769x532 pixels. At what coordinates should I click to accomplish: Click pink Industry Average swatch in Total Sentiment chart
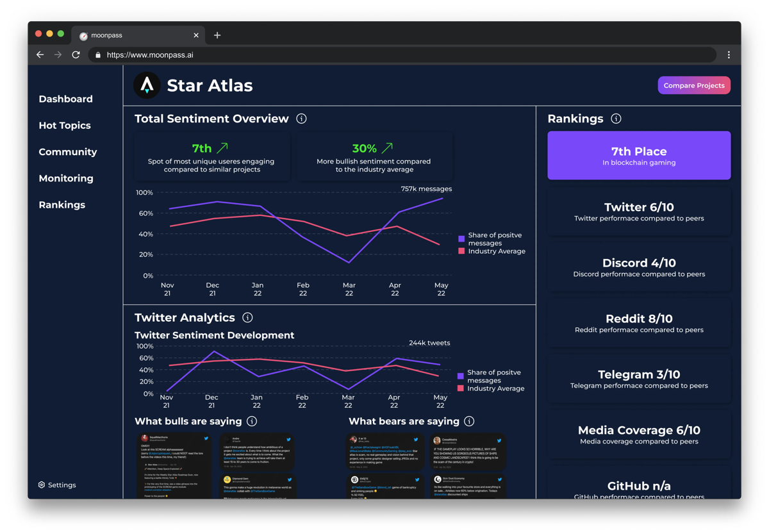click(461, 251)
